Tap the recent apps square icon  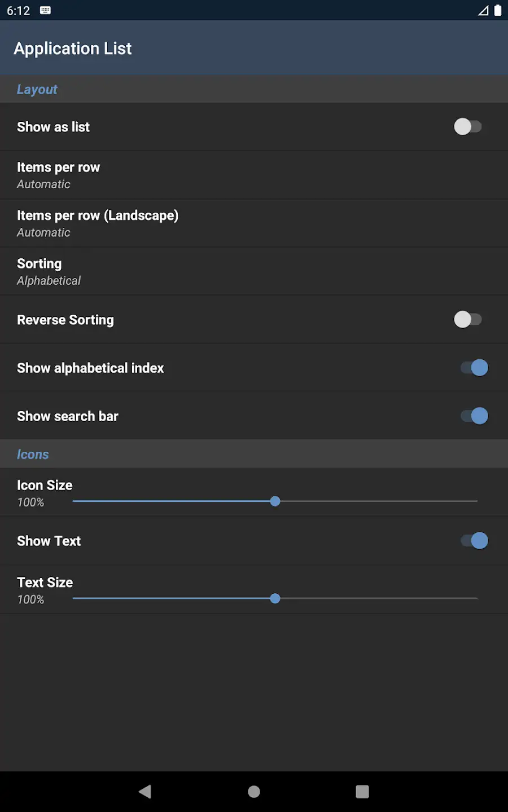(362, 792)
